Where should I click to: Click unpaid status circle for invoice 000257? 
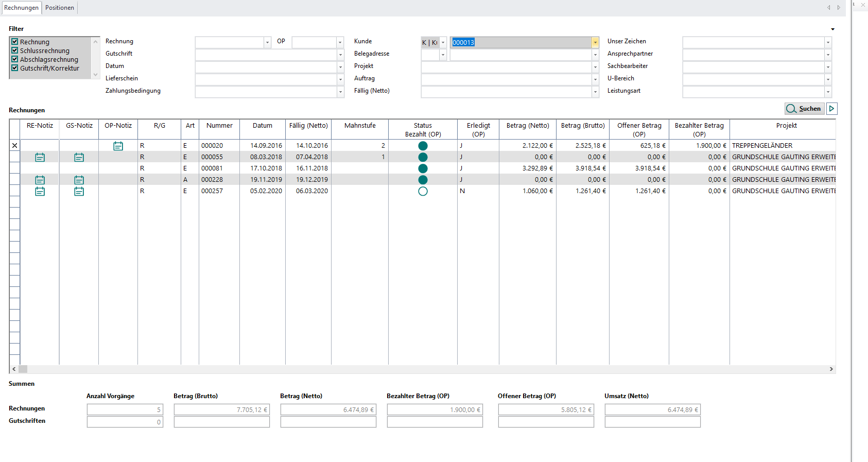click(423, 191)
